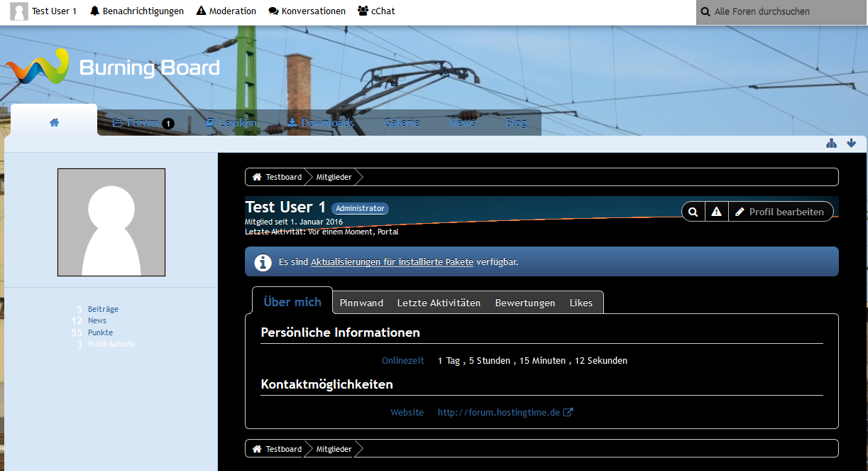The width and height of the screenshot is (868, 471).
Task: Open the Test User 1 user menu
Action: coord(44,11)
